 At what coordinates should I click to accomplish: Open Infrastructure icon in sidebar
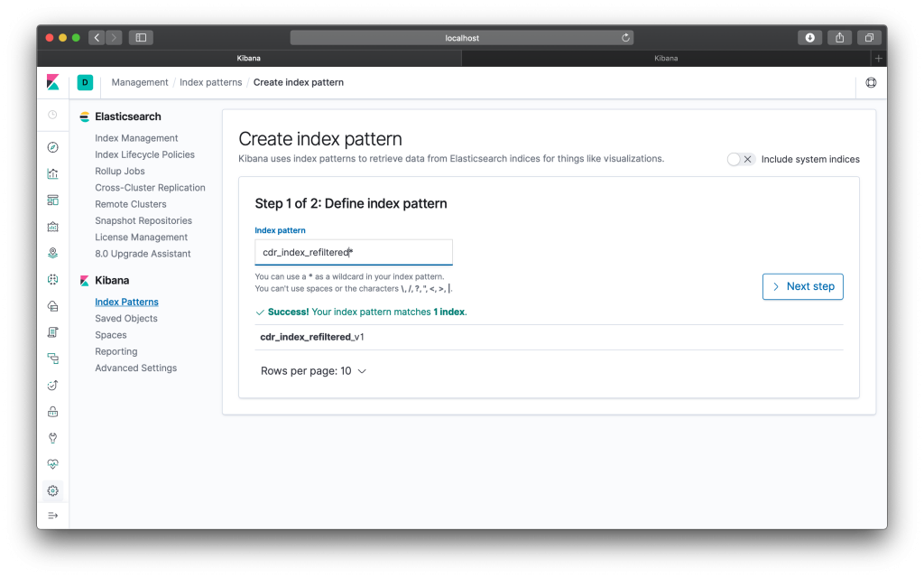pos(53,306)
